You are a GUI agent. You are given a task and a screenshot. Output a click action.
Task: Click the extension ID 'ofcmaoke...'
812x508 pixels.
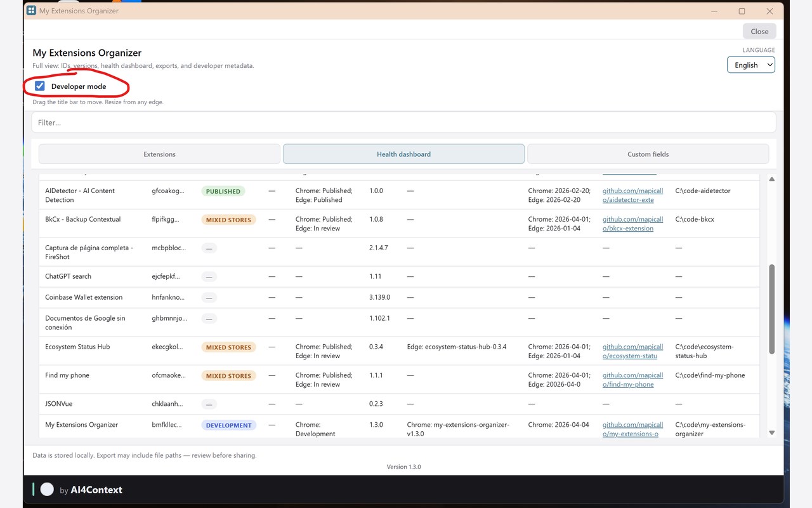pos(169,375)
